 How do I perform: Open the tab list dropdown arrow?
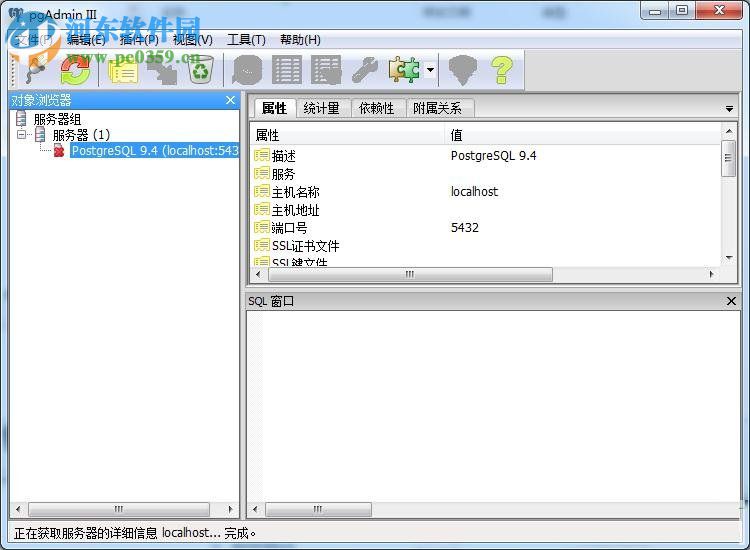tap(729, 109)
